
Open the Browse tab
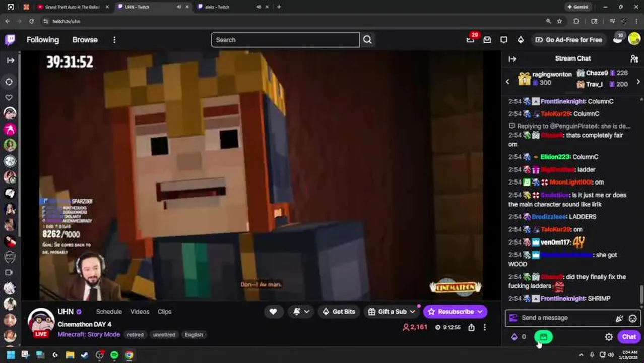[85, 40]
